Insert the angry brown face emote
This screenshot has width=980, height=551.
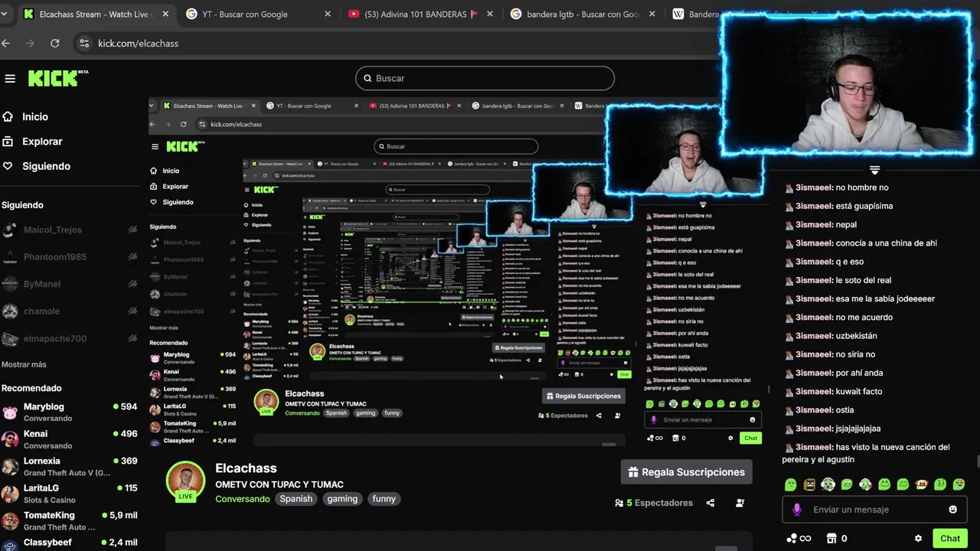810,484
